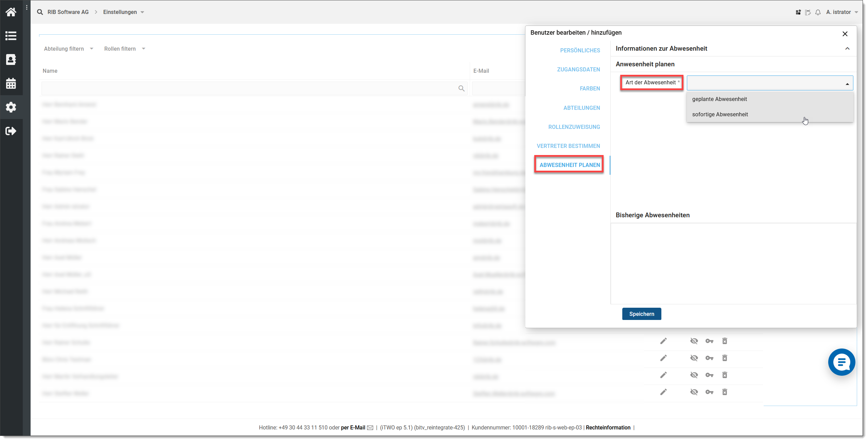Open the contacts sidebar icon
Viewport: 868px width, 441px height.
(11, 60)
